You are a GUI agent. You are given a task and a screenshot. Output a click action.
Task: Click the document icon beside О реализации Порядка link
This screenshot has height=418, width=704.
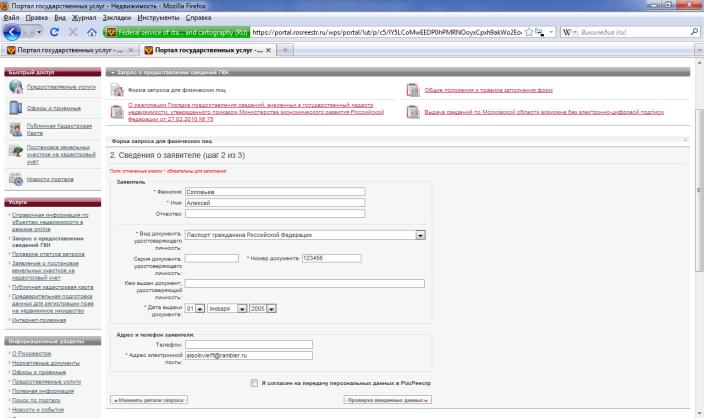tap(117, 112)
